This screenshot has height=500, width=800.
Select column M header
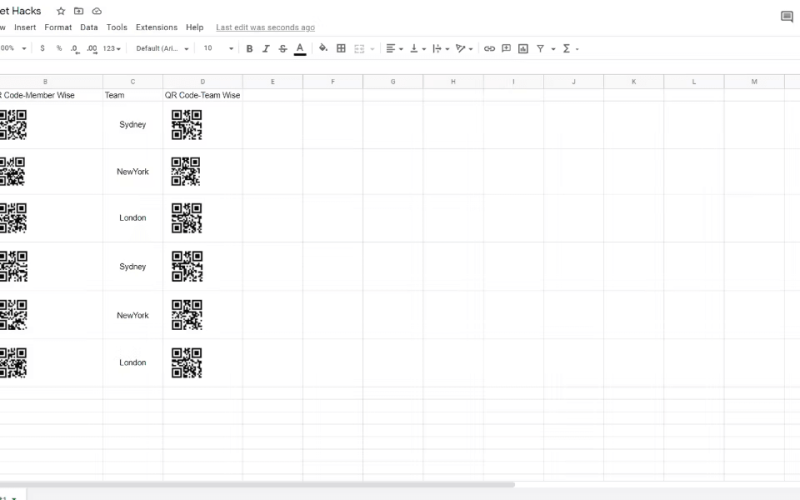[x=754, y=82]
